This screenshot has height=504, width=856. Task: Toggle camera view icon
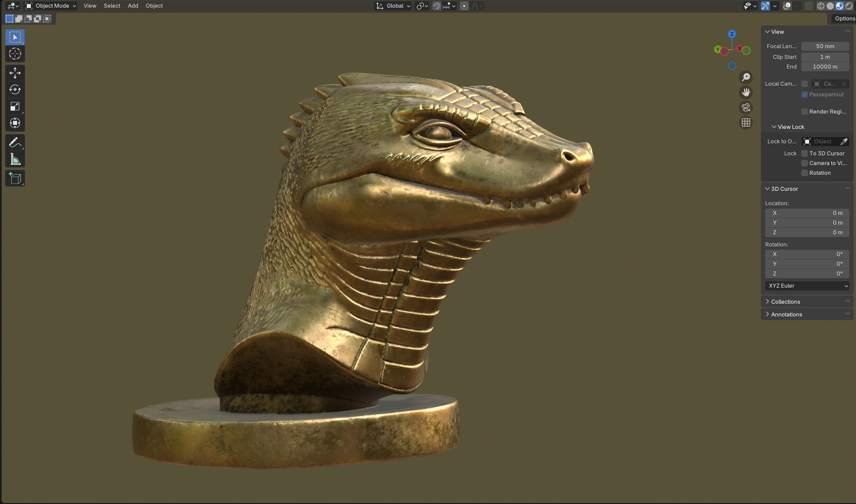tap(745, 107)
